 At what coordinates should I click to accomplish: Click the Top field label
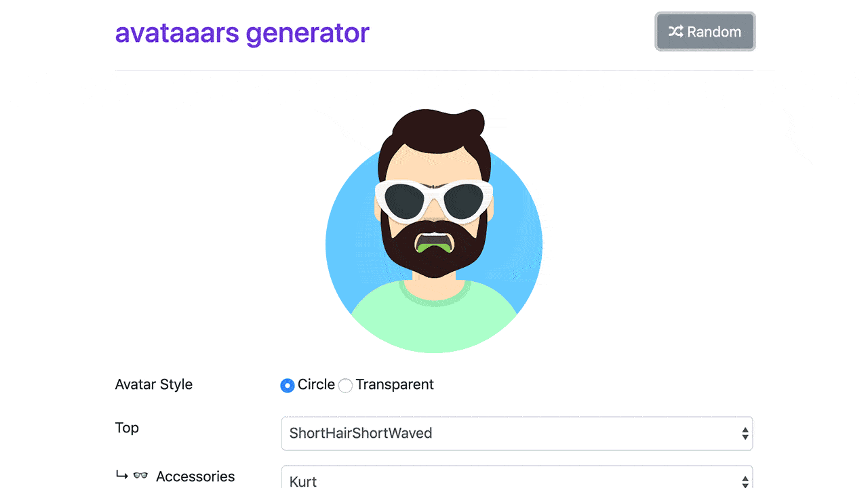click(127, 428)
